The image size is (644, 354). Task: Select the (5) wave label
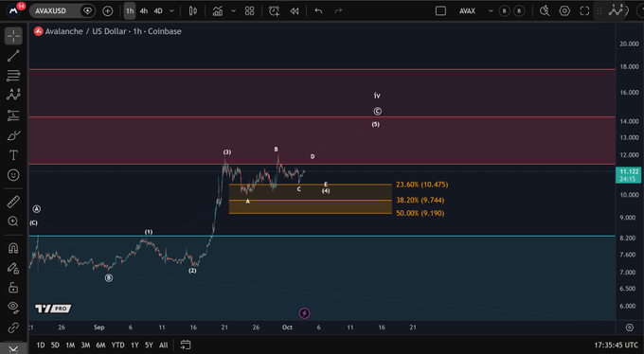point(376,124)
